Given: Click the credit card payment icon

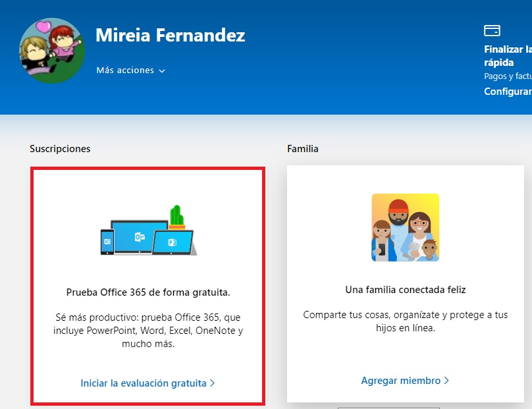Looking at the screenshot, I should coord(492,30).
